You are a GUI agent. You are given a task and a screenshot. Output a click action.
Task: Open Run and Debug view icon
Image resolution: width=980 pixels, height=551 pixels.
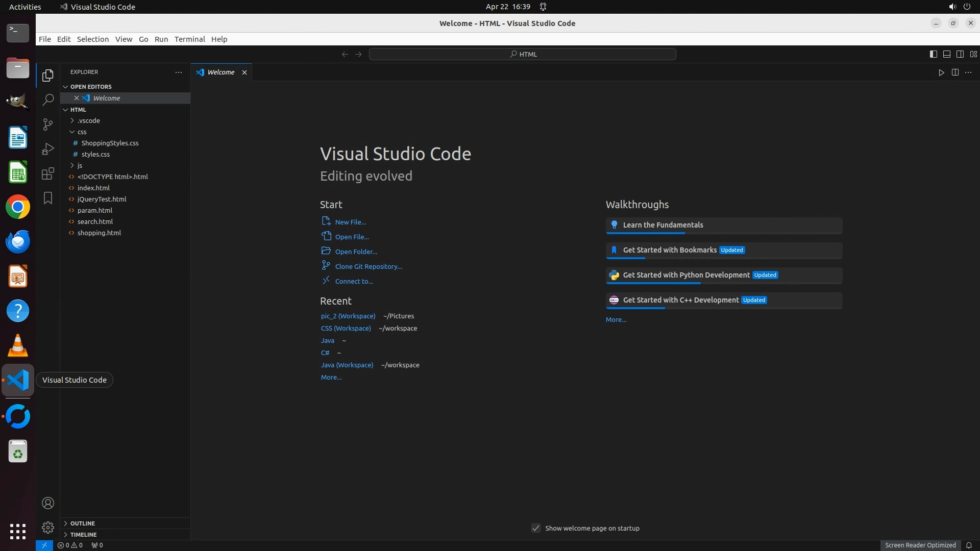[48, 149]
